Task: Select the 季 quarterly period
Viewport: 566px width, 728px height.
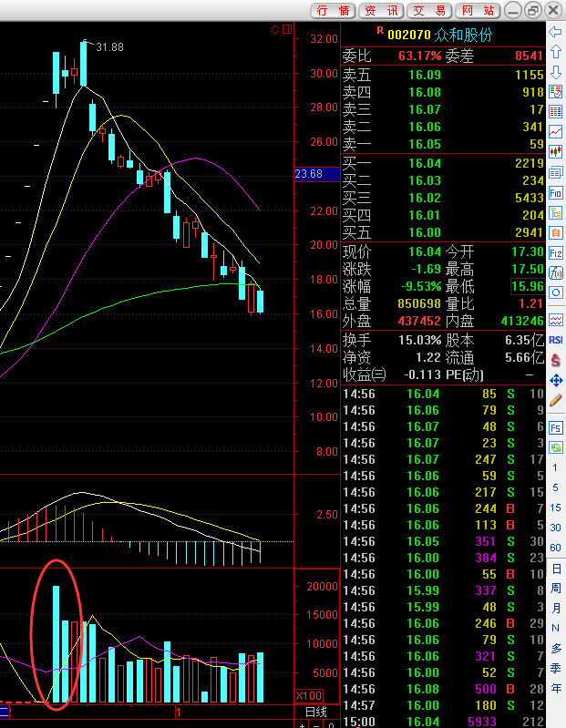Action: [556, 668]
